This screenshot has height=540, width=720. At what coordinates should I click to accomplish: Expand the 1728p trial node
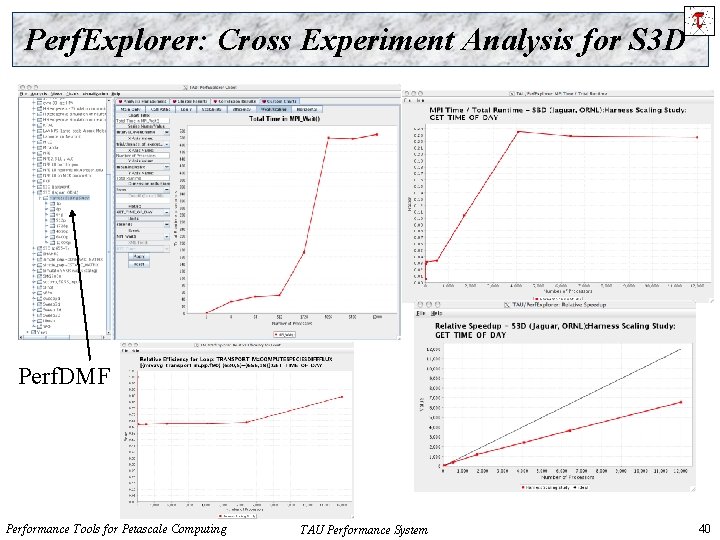coord(46,226)
